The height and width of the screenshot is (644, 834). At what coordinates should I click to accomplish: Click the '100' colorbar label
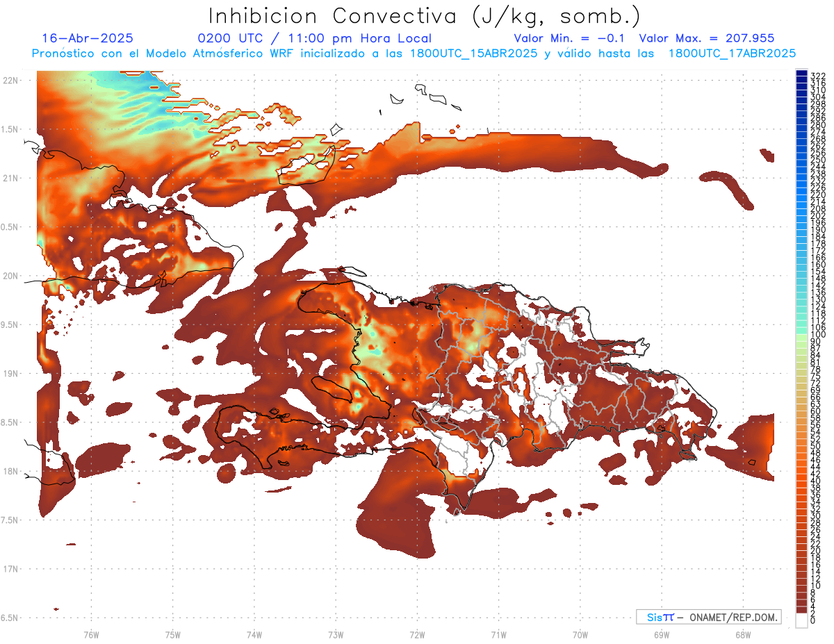click(x=817, y=335)
